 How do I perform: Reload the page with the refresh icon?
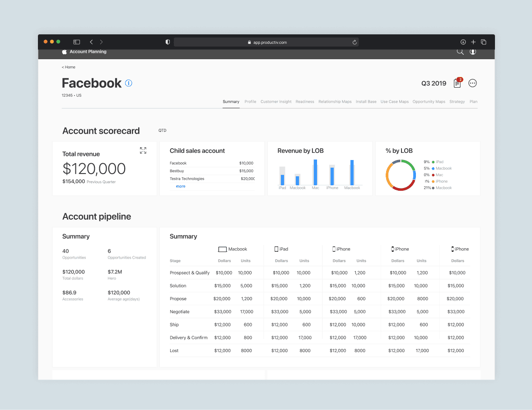[x=355, y=42]
